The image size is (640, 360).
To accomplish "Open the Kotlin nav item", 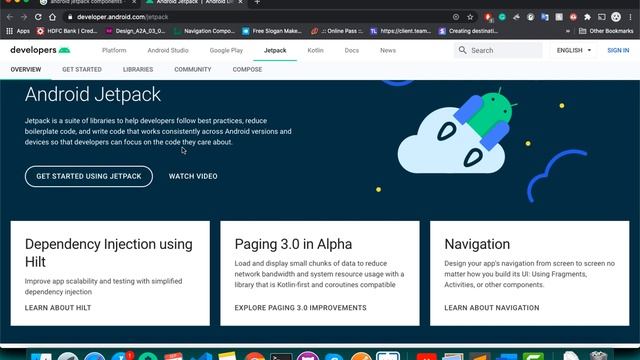I will 316,51.
